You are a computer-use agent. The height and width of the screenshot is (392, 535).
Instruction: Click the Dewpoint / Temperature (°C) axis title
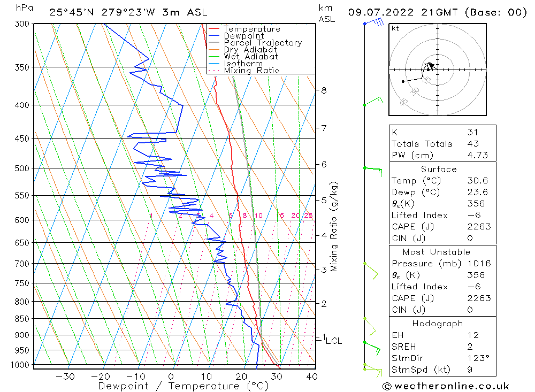coord(184,386)
